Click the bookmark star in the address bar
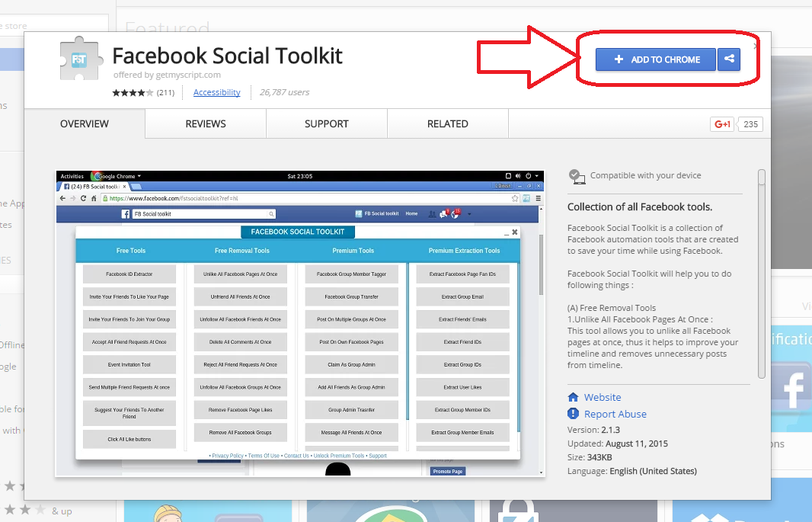 [515, 198]
